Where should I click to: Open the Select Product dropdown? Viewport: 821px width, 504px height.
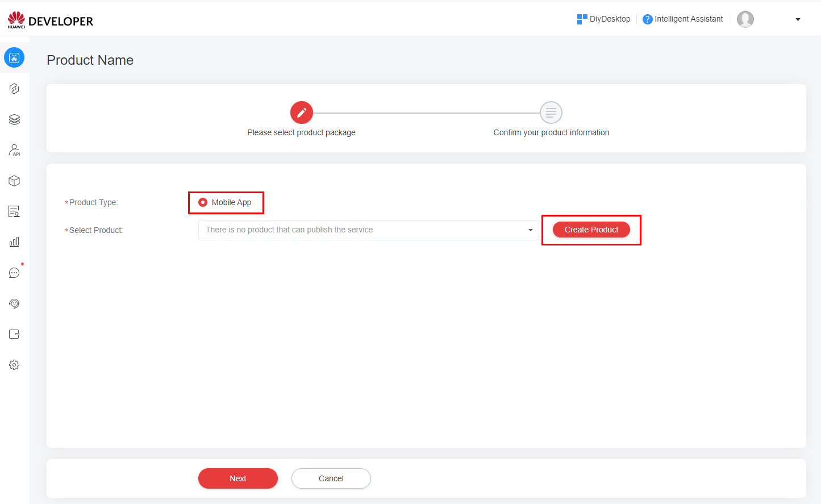[x=368, y=230]
